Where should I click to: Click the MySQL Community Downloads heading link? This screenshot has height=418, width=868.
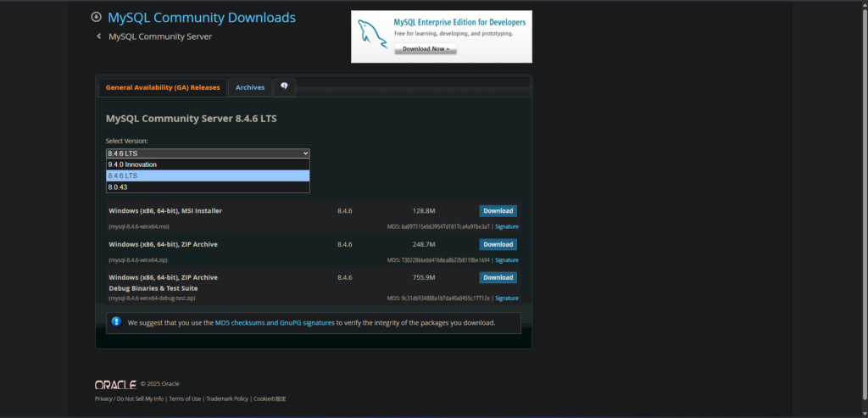(x=202, y=18)
